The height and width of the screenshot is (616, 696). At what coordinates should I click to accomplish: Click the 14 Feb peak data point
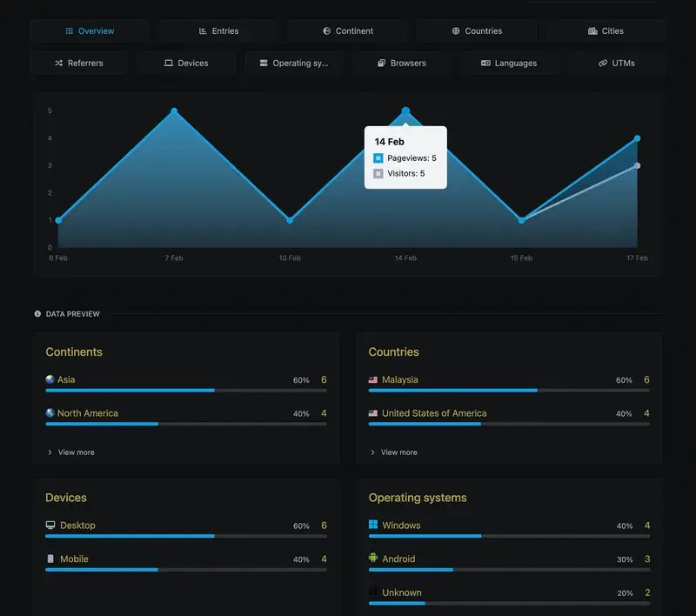[x=405, y=110]
